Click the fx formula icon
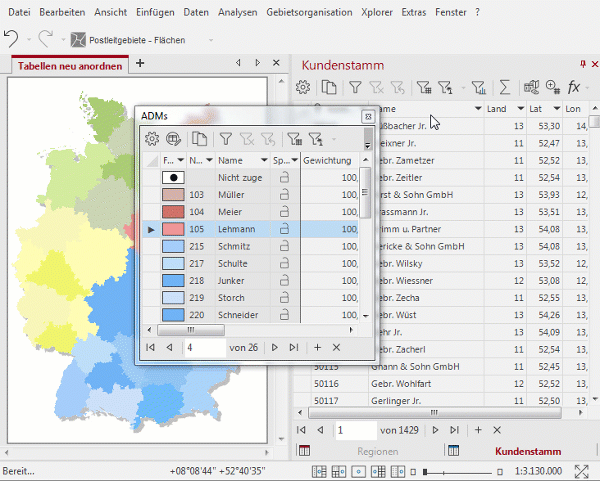600x481 pixels. pos(574,87)
